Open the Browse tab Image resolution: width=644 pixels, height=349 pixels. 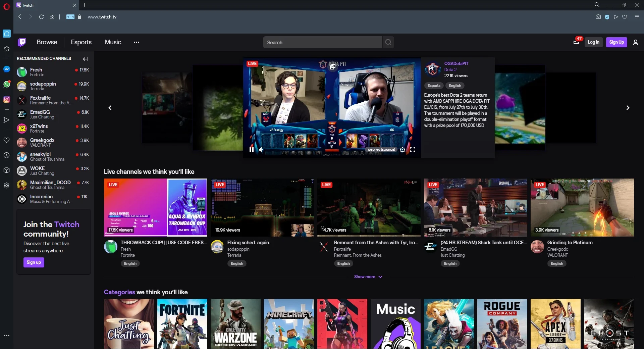tap(47, 42)
